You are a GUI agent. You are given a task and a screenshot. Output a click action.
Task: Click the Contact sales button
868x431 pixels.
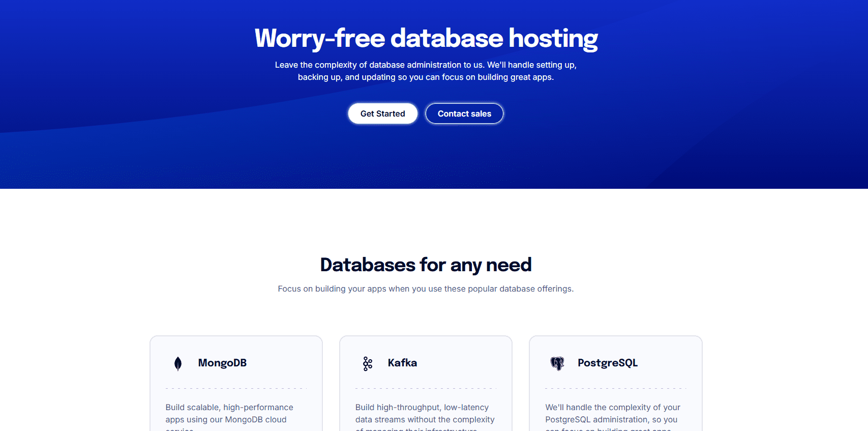point(464,113)
